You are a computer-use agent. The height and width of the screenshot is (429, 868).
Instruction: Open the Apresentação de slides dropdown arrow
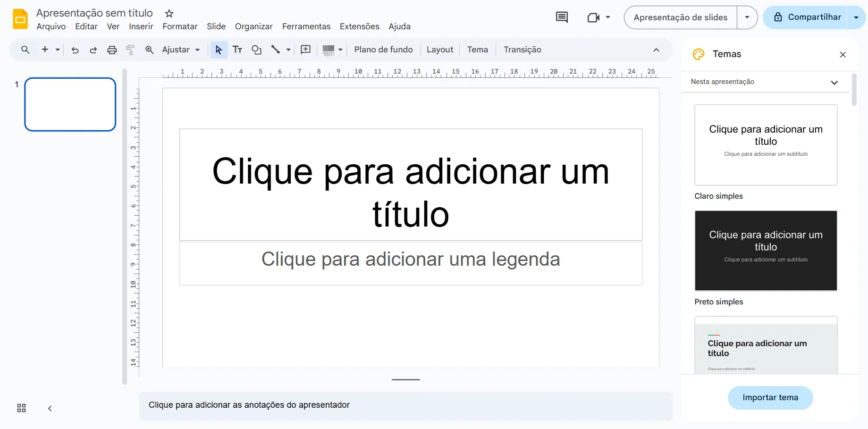747,17
